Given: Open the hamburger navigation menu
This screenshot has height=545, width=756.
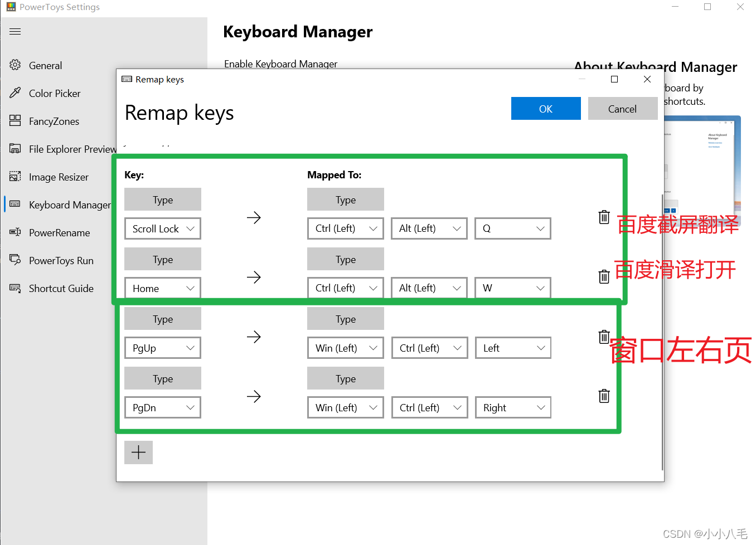Looking at the screenshot, I should pos(15,32).
